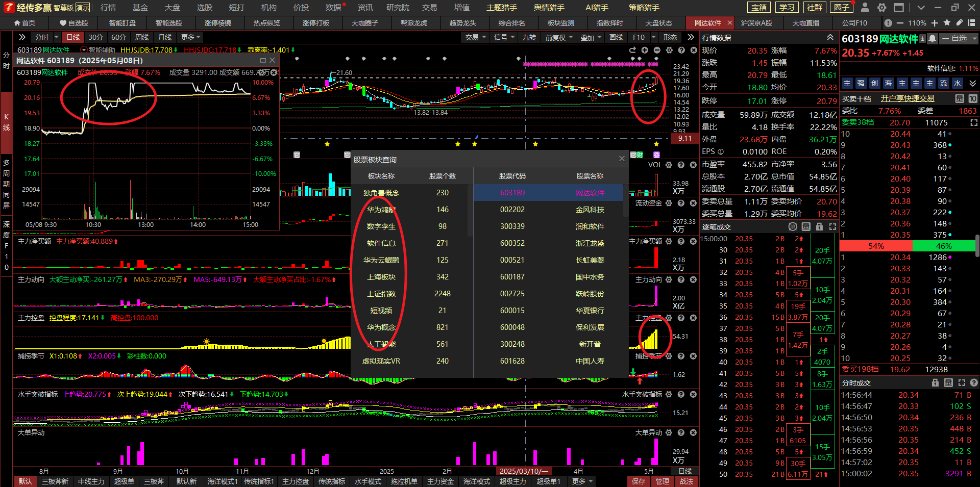
Task: Open 开户享快捷交易 link
Action: click(908, 98)
